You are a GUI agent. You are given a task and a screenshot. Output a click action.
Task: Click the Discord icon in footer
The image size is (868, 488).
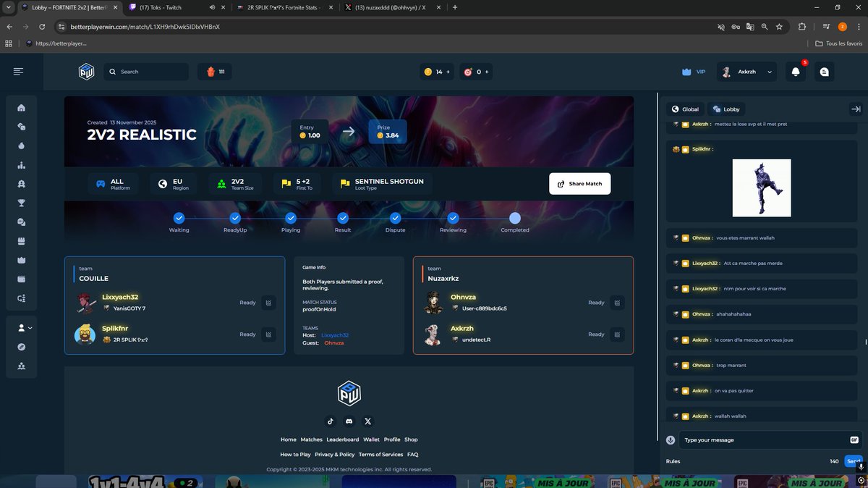[349, 421]
